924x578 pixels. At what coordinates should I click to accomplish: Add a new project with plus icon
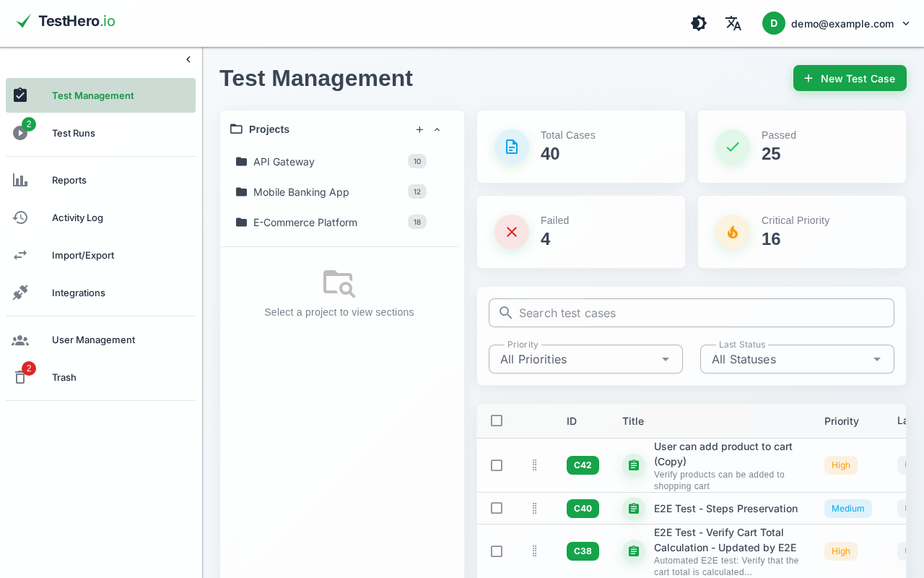tap(419, 129)
